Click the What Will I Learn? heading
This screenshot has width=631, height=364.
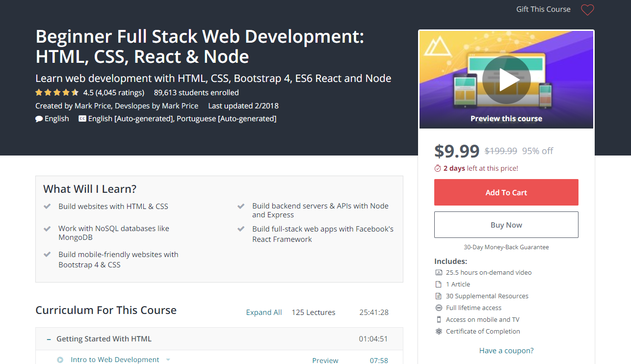(90, 189)
